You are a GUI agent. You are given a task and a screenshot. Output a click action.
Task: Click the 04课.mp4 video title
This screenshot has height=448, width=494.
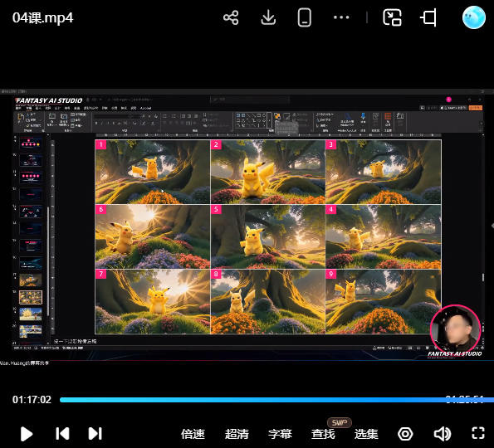tap(43, 17)
